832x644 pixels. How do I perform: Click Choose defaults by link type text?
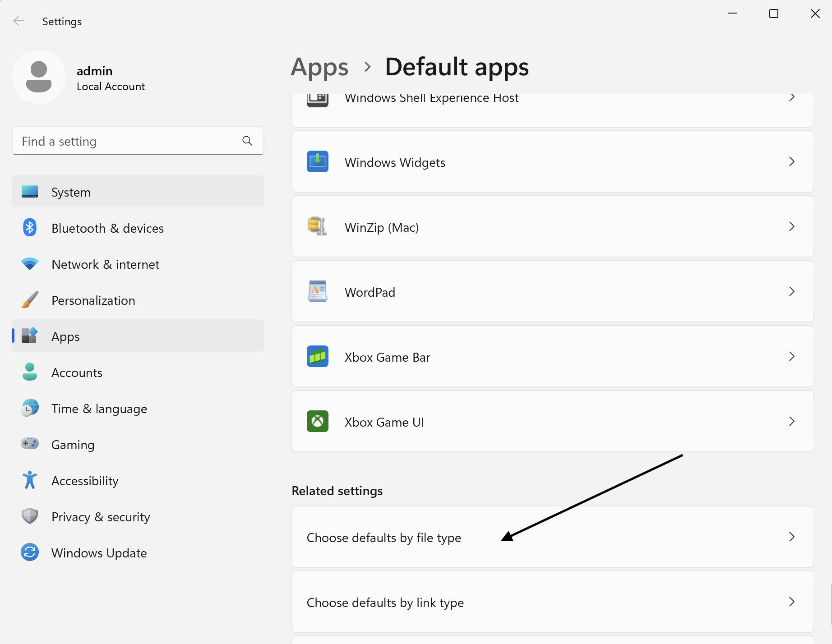click(x=385, y=603)
